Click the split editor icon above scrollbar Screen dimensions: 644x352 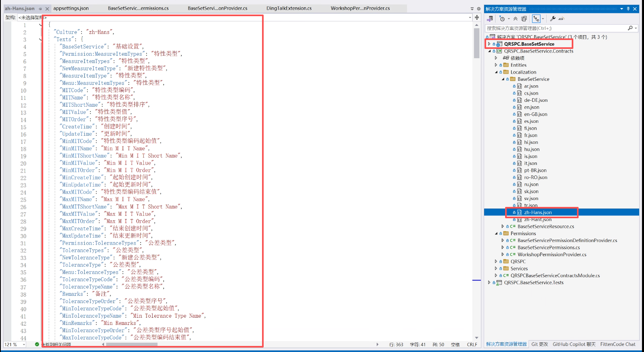[477, 17]
